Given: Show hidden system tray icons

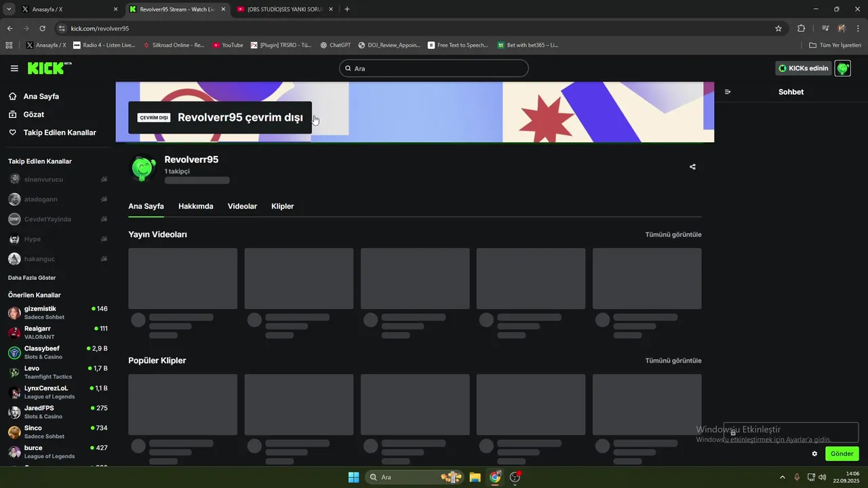Looking at the screenshot, I should [x=783, y=477].
